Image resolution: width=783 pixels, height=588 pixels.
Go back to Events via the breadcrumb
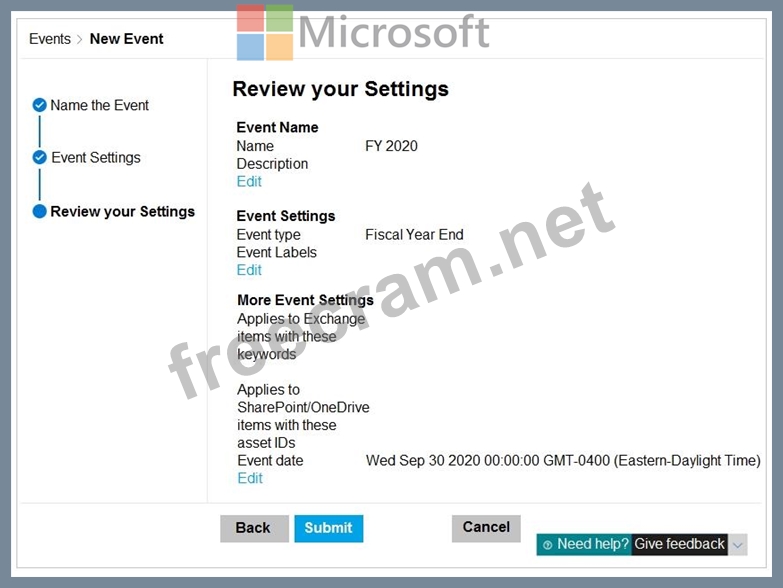coord(49,39)
